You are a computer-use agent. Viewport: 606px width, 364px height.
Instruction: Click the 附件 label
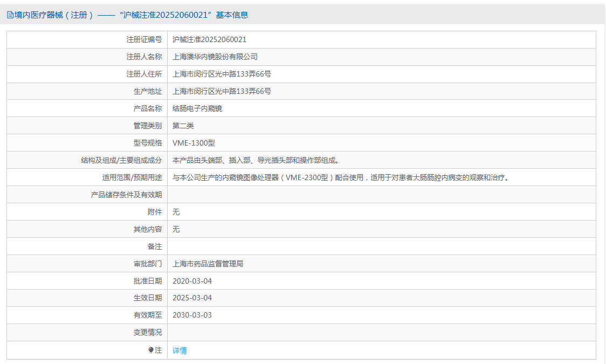point(155,212)
